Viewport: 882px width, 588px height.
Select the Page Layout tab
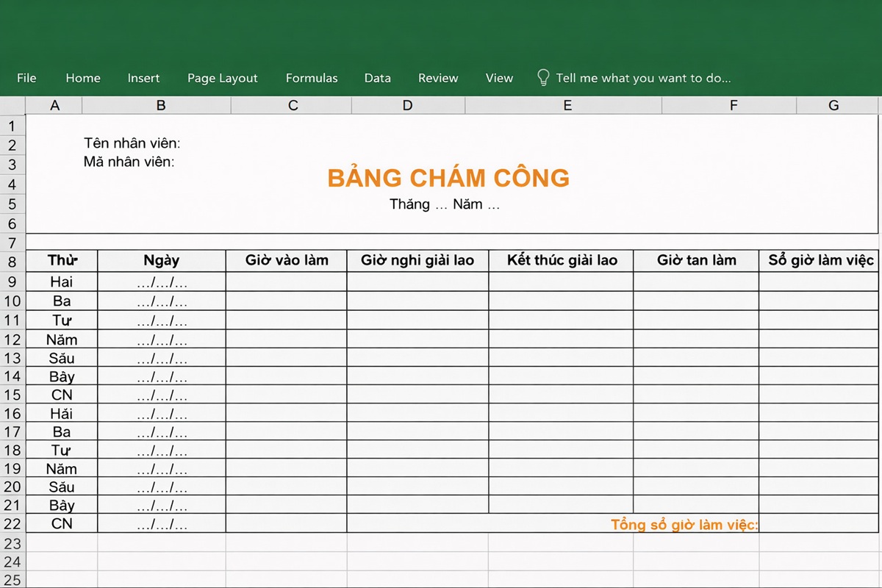pyautogui.click(x=222, y=78)
